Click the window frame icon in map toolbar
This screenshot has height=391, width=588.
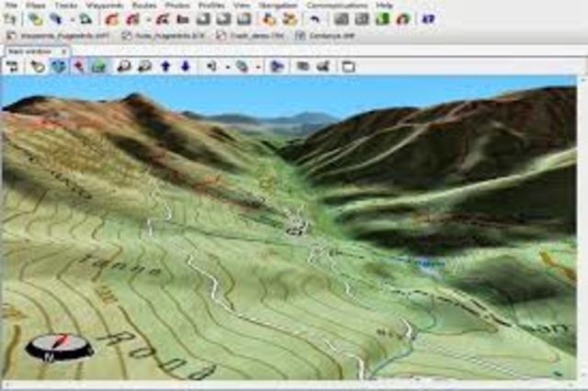pyautogui.click(x=348, y=67)
